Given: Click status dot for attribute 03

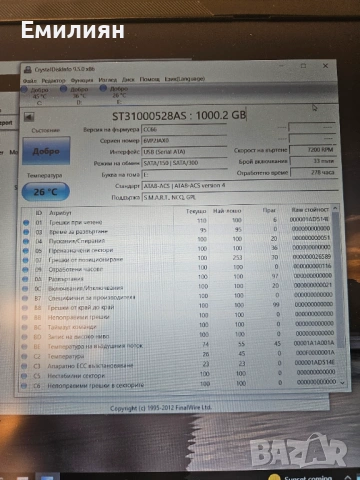Looking at the screenshot, I should [26, 232].
